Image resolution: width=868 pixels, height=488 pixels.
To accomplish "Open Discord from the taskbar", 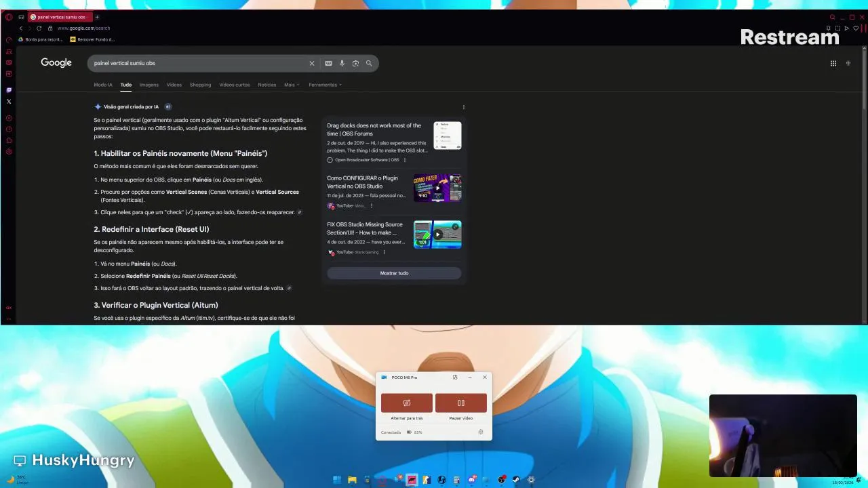I will [472, 480].
